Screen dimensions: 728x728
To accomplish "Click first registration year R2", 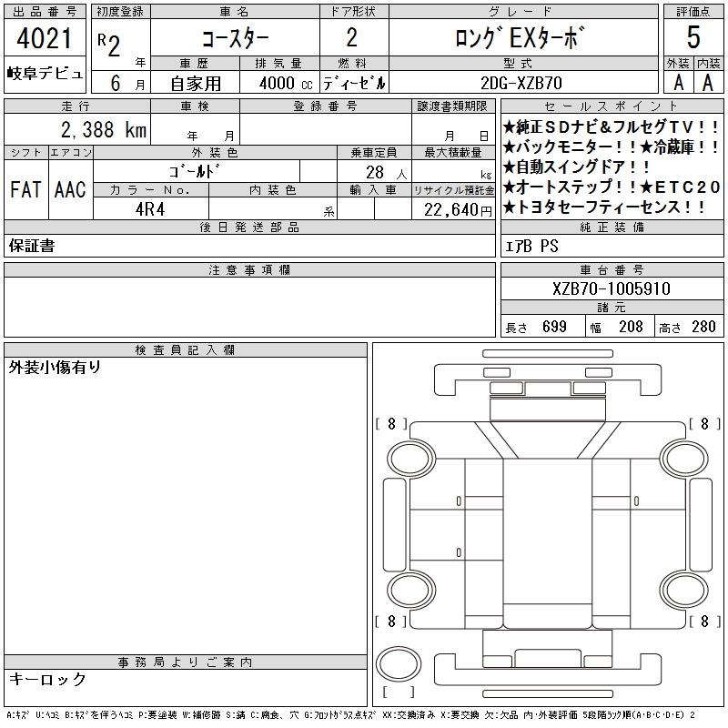I will pos(109,45).
